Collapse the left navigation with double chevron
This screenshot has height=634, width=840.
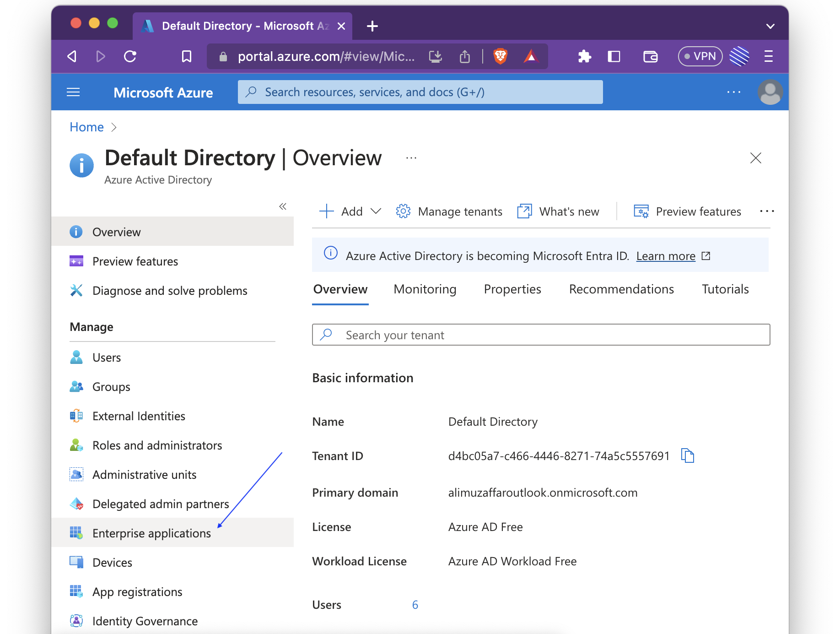tap(283, 206)
